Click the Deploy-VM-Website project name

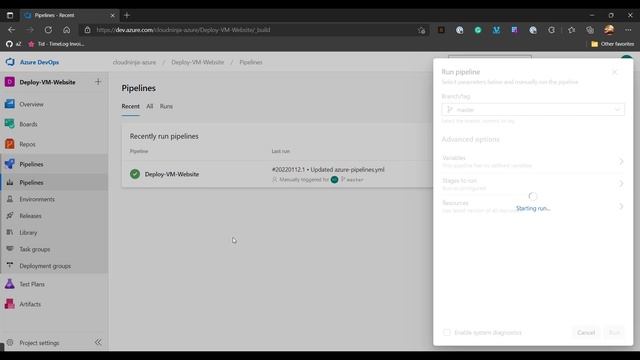click(x=47, y=82)
